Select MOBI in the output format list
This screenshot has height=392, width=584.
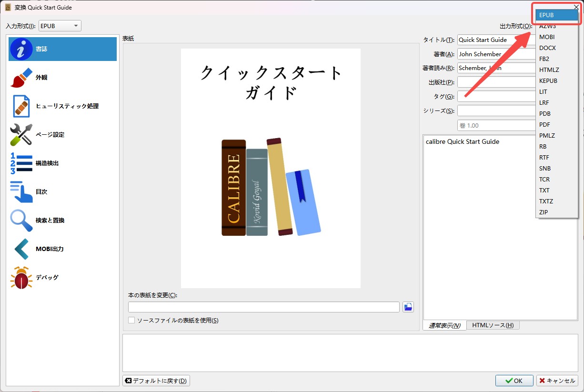pos(557,37)
